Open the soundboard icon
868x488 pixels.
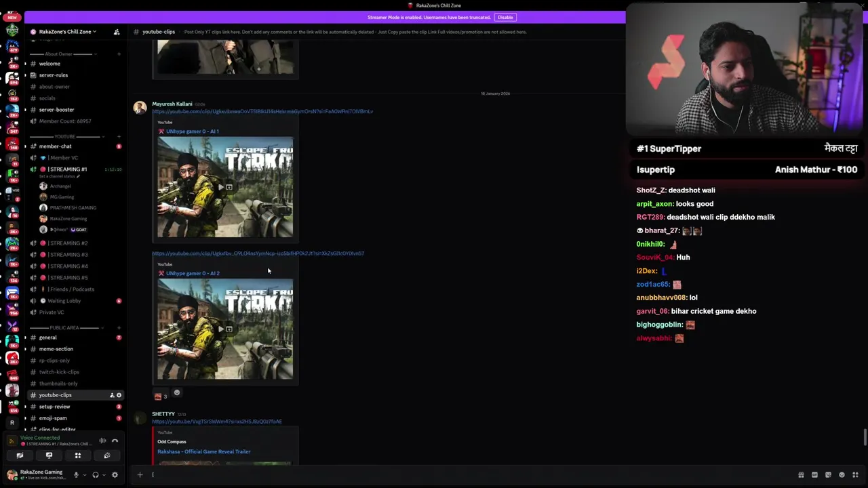coord(107,455)
